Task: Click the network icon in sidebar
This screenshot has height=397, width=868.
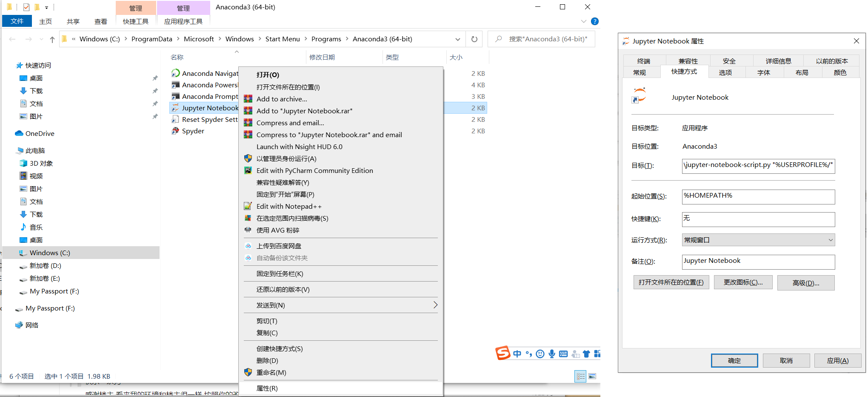Action: tap(19, 325)
